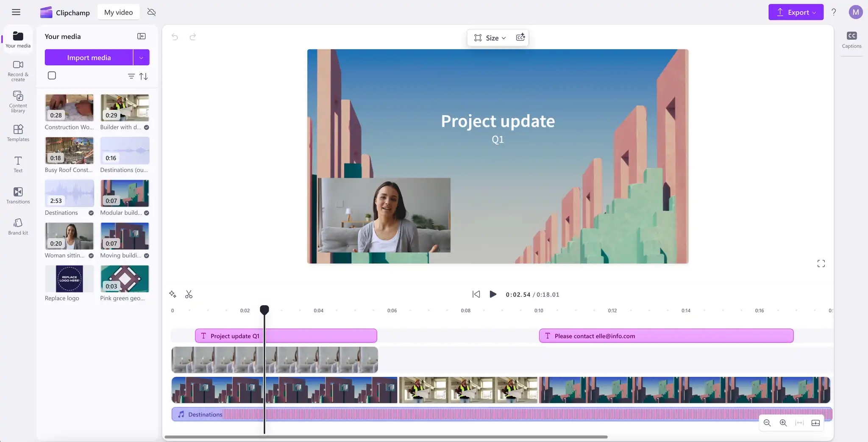This screenshot has height=442, width=868.
Task: Open the help question mark icon
Action: [834, 12]
